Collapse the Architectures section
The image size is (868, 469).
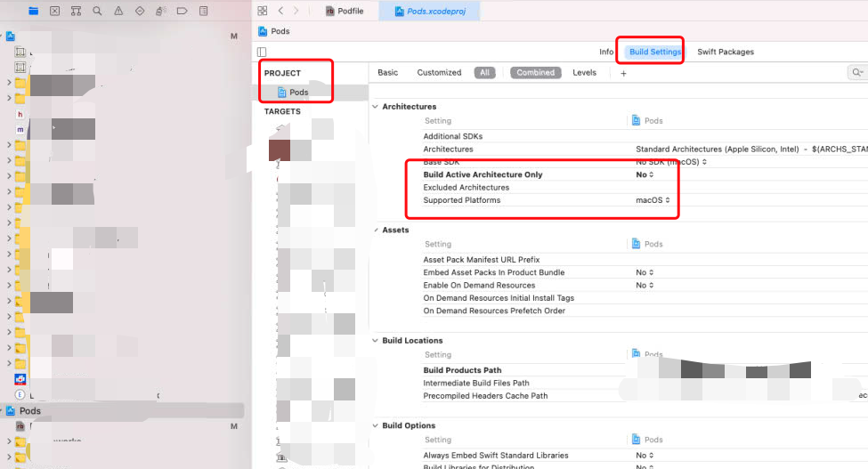pyautogui.click(x=376, y=107)
